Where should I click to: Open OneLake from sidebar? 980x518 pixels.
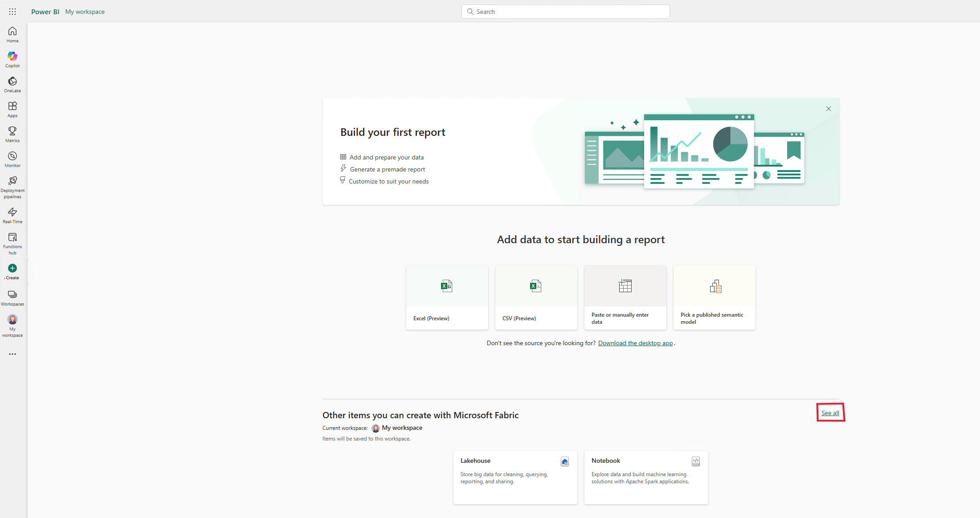click(x=12, y=84)
